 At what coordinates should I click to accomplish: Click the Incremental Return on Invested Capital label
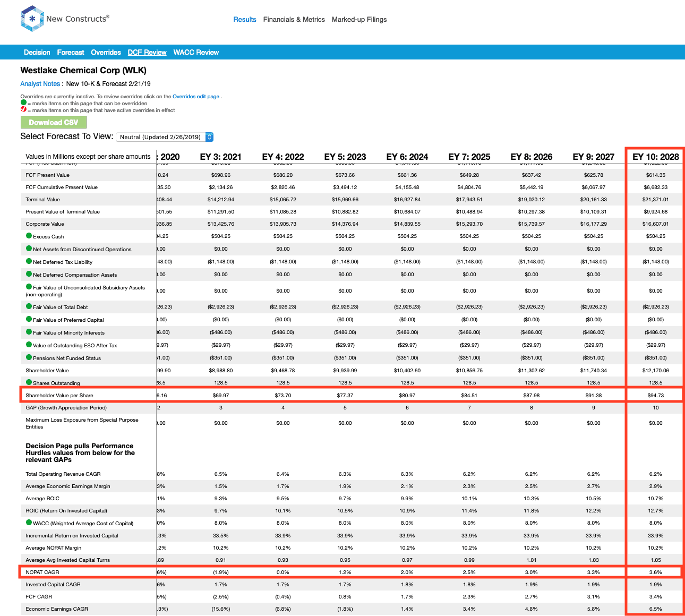tap(72, 536)
